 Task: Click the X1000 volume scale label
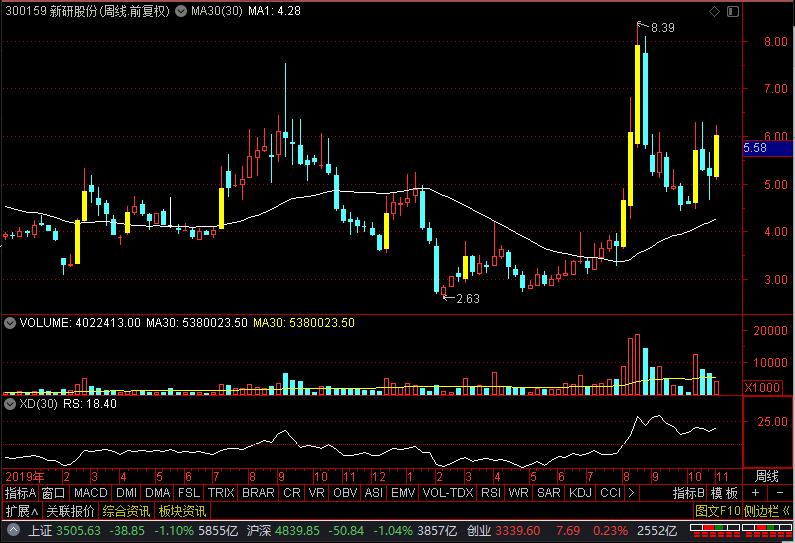click(x=765, y=387)
